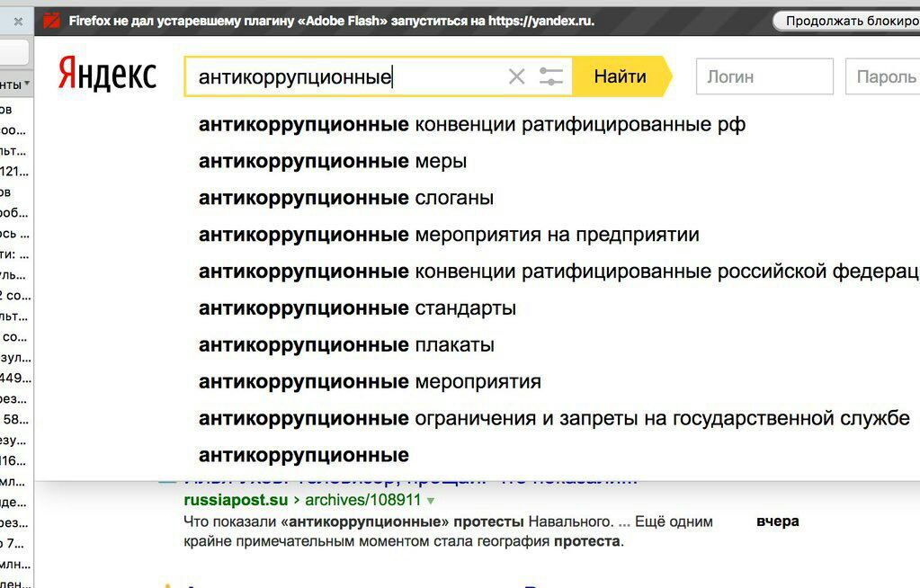Screen dimensions: 920x588
Task: Click the Продолжать блокировать button
Action: [847, 21]
